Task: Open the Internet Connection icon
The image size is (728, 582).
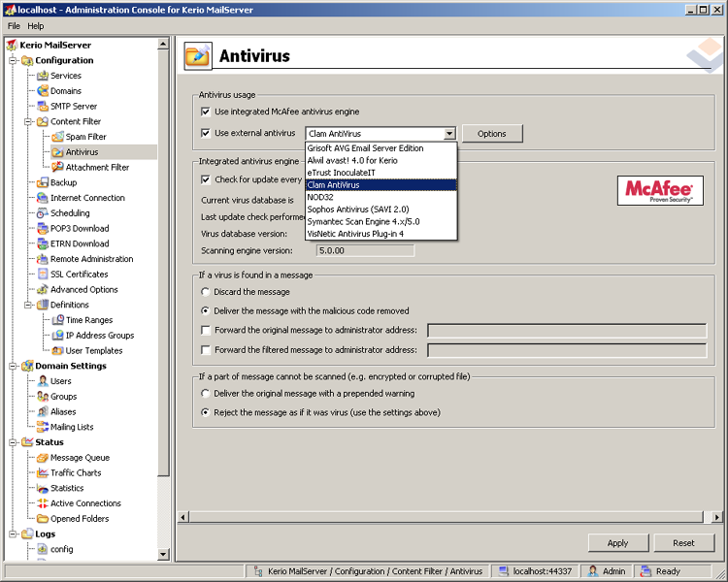Action: [43, 198]
